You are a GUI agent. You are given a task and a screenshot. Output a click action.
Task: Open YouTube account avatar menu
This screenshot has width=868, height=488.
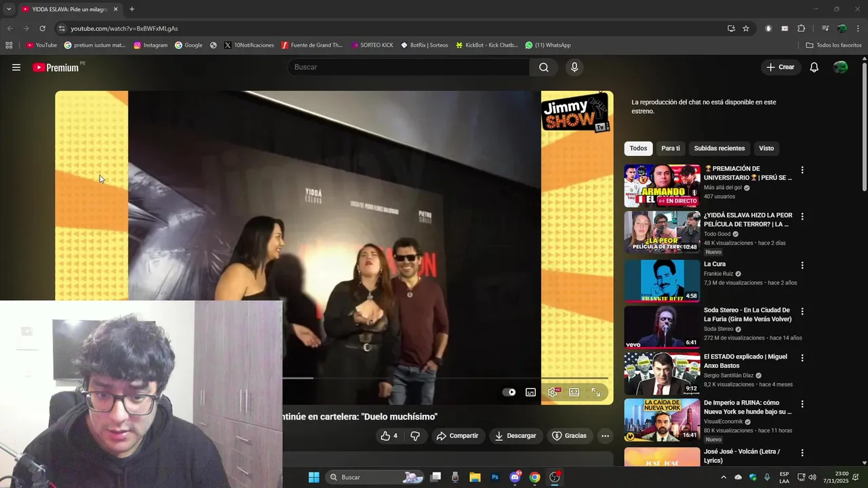[x=840, y=67]
